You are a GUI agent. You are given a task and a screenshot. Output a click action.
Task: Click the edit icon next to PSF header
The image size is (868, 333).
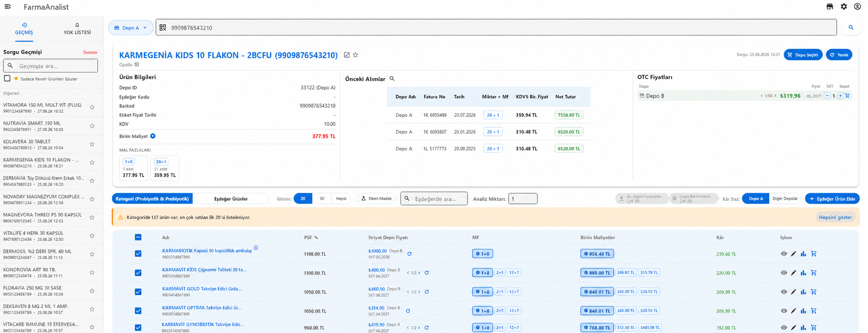click(316, 237)
